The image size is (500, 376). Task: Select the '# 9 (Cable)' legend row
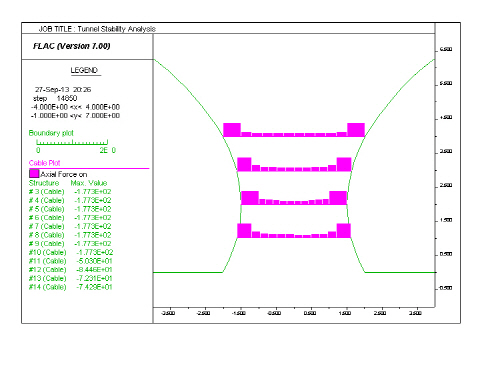coord(70,244)
